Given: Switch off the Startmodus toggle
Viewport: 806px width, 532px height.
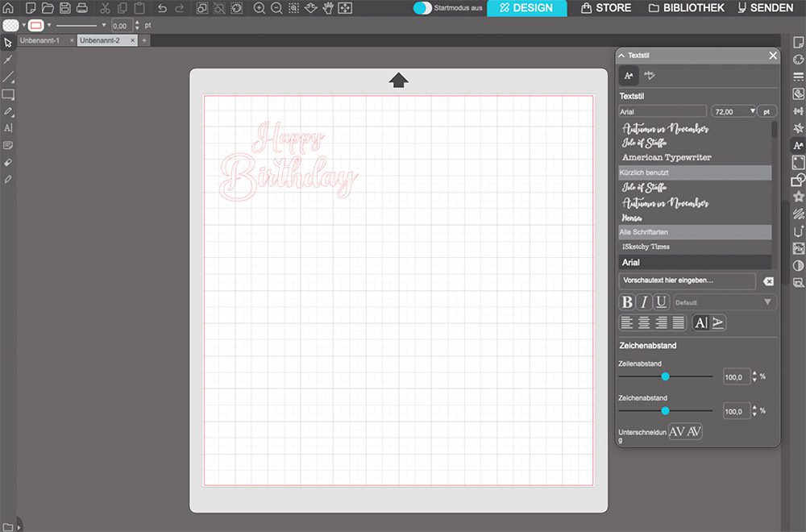Looking at the screenshot, I should tap(422, 7).
